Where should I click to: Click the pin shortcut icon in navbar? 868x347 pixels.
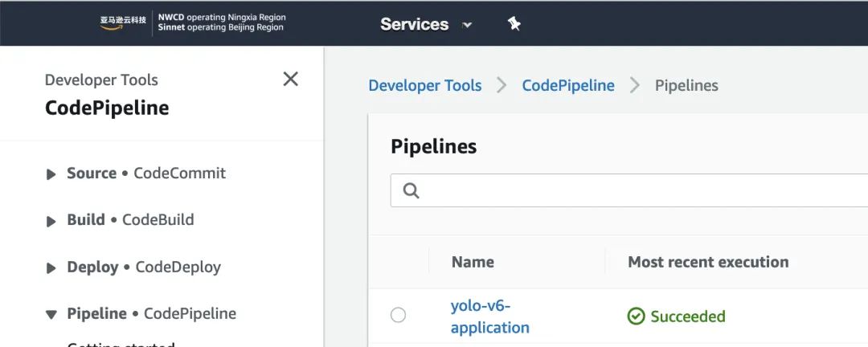click(514, 24)
